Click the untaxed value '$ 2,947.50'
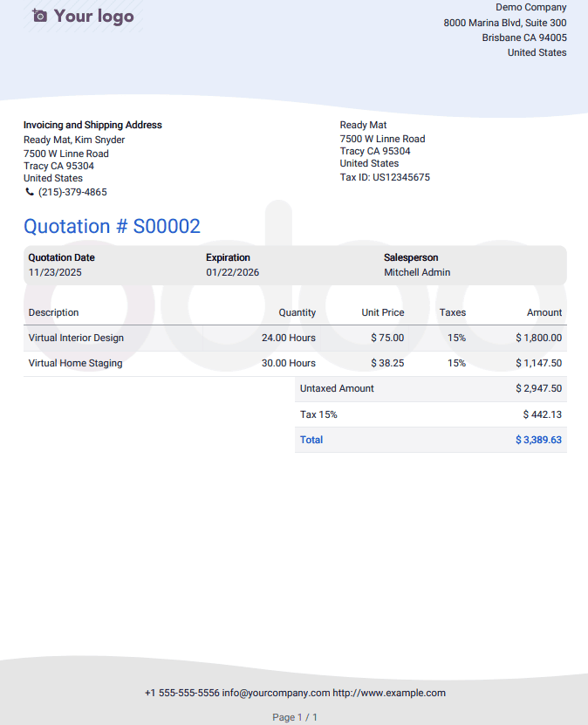Viewport: 588px width, 725px height. click(x=539, y=389)
